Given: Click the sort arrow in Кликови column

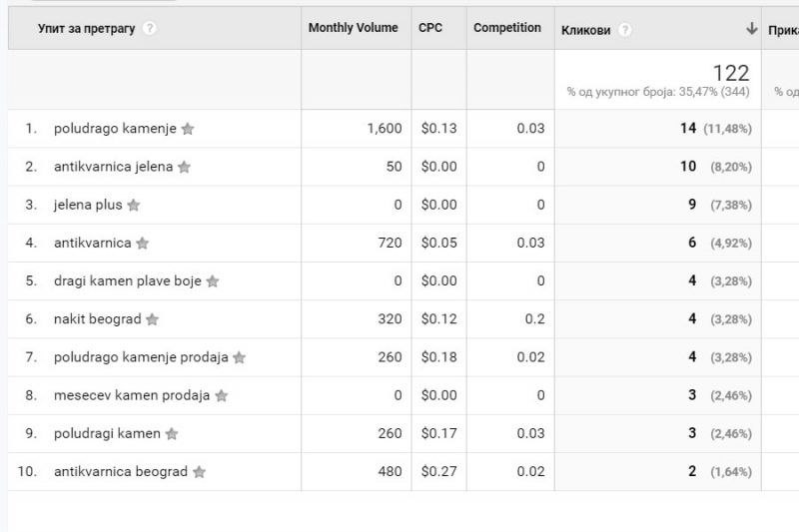Looking at the screenshot, I should [x=751, y=29].
